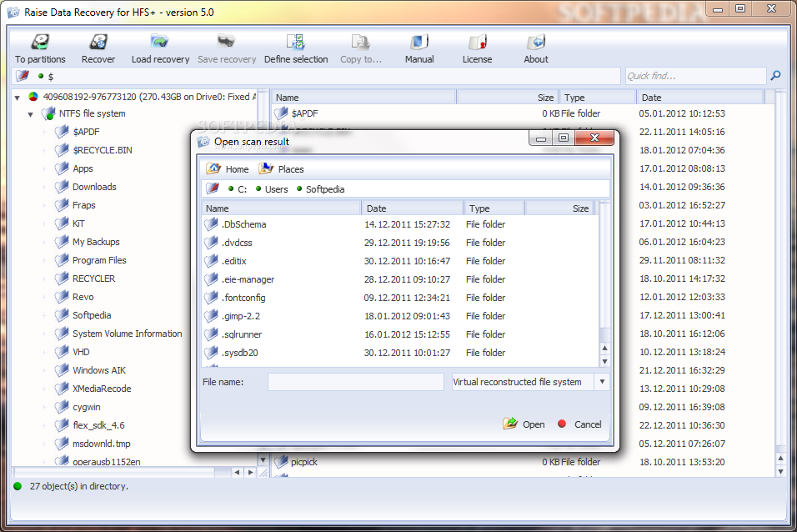Open the Virtual reconstructed file system dropdown

[x=602, y=381]
